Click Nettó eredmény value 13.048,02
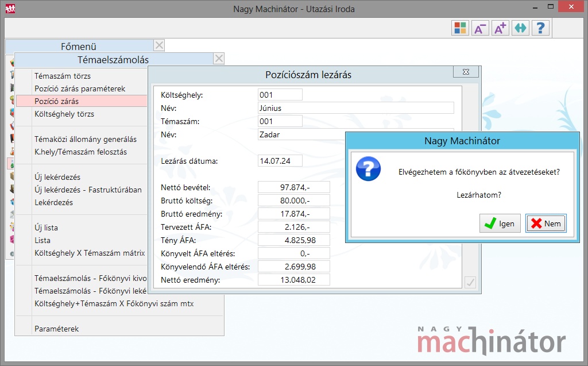The image size is (588, 366). tap(294, 280)
